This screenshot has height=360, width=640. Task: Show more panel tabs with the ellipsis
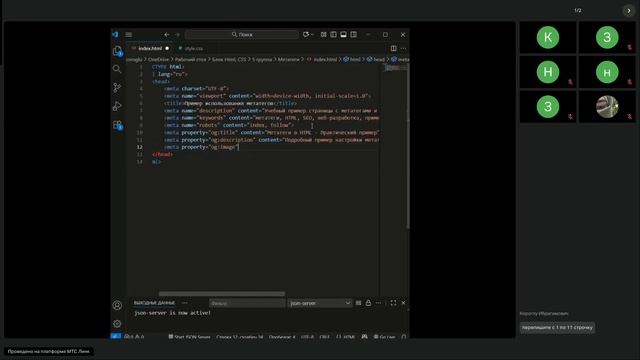coord(185,303)
